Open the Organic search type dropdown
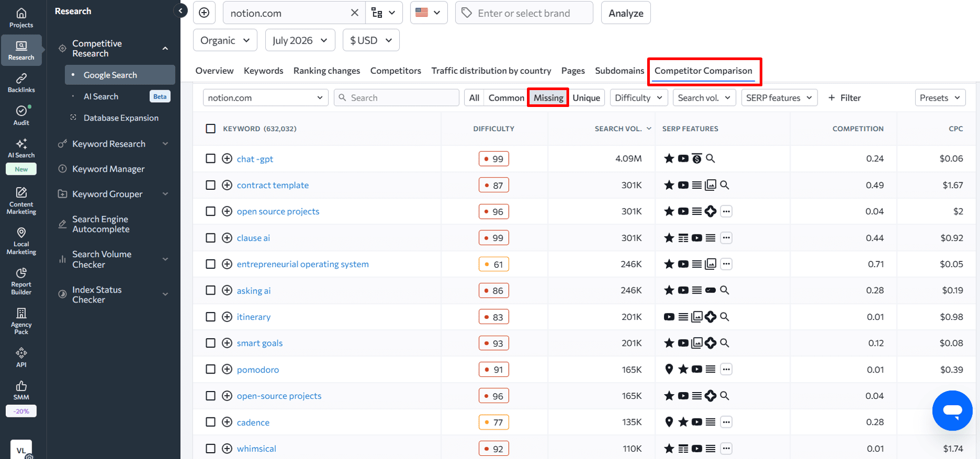 225,40
